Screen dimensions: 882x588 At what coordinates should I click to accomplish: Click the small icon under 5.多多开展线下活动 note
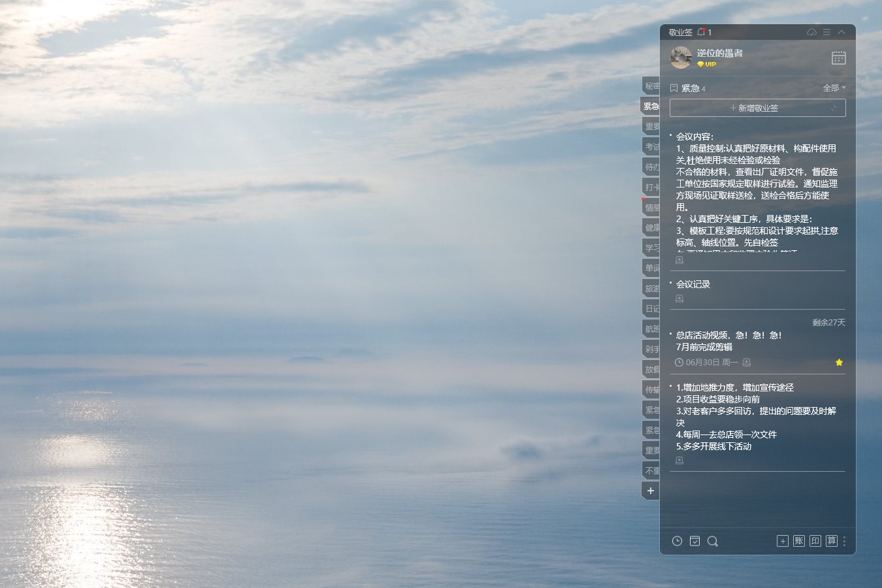[679, 461]
